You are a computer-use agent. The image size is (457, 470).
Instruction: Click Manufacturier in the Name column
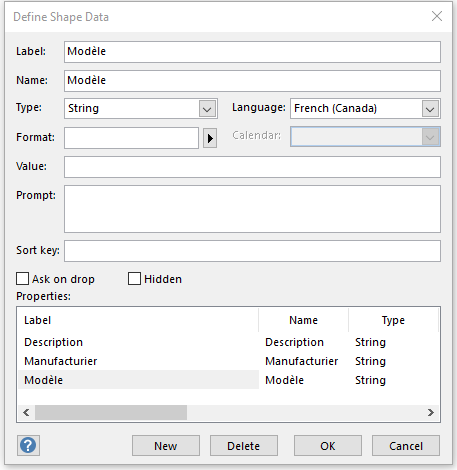302,361
